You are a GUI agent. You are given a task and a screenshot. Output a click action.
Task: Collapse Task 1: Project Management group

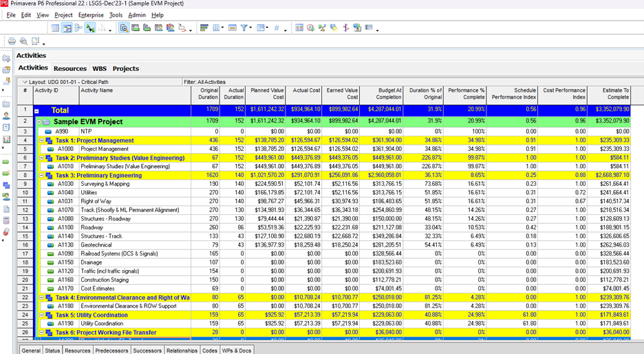41,140
